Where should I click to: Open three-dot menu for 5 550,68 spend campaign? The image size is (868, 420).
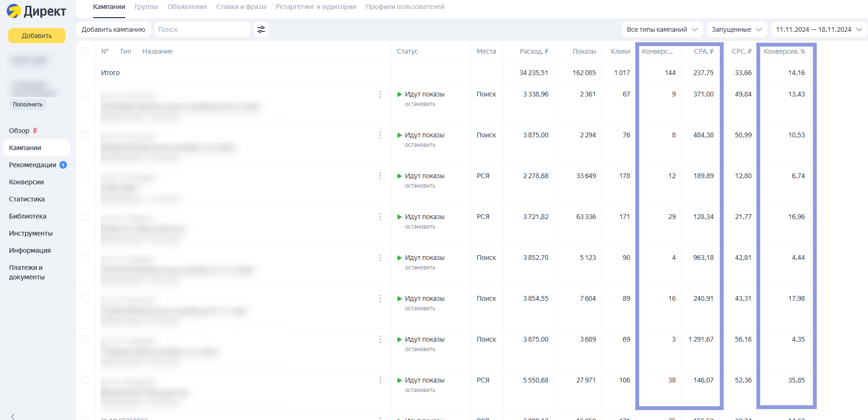click(380, 380)
